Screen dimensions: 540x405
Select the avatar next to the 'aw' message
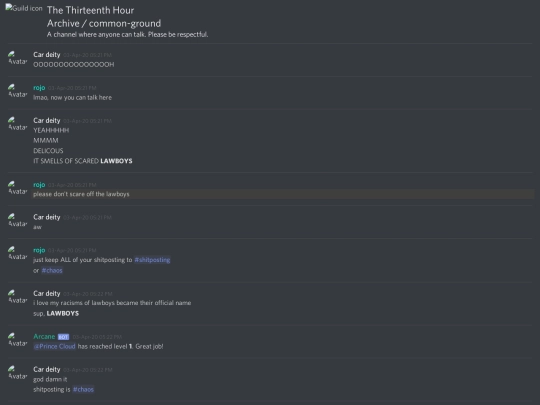pyautogui.click(x=18, y=220)
